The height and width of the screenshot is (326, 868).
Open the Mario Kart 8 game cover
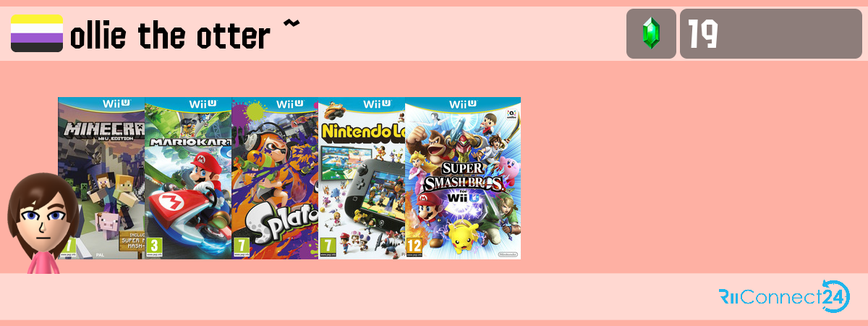[188, 178]
